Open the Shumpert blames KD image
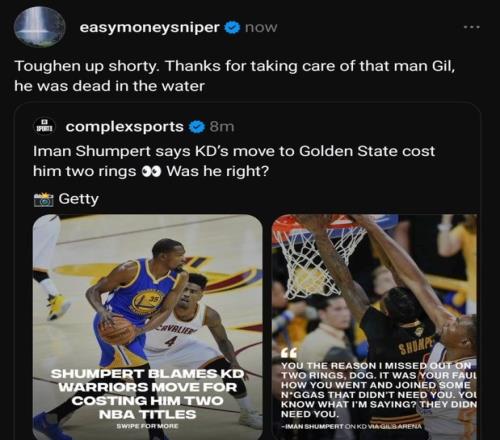Viewport: 500px width, 440px height. 148,327
